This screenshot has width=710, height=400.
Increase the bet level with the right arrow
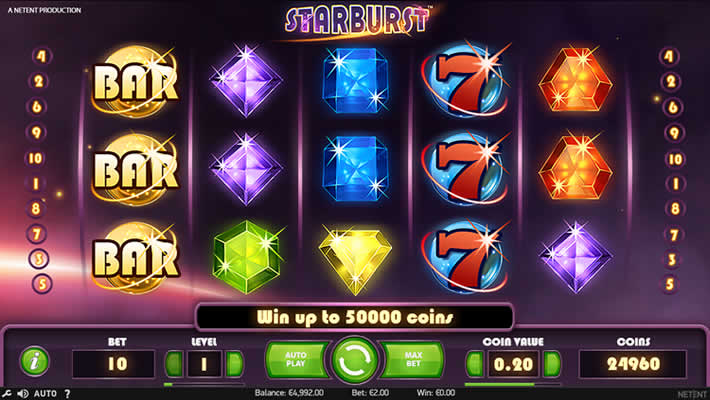tap(234, 363)
